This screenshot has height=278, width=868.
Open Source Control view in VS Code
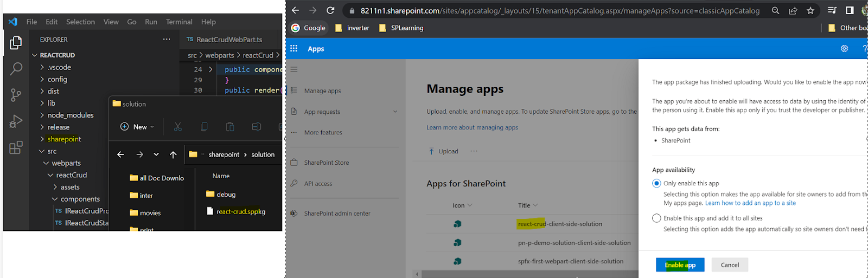pos(16,95)
